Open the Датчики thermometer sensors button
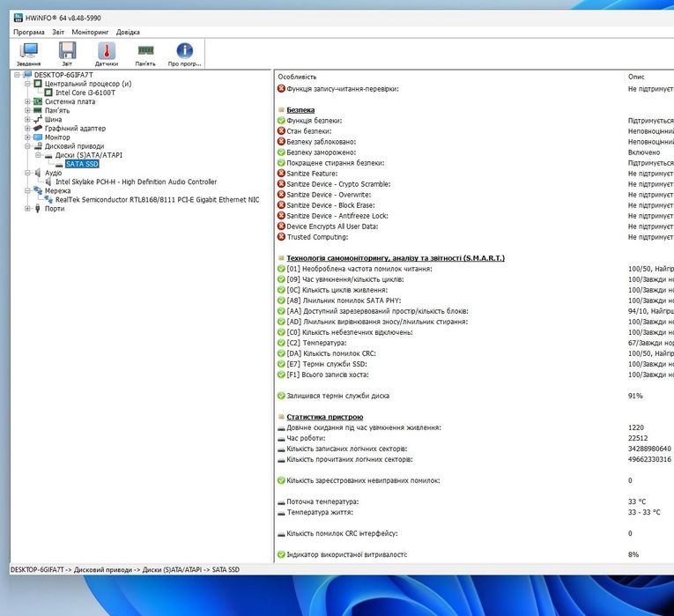The image size is (674, 616). point(107,54)
